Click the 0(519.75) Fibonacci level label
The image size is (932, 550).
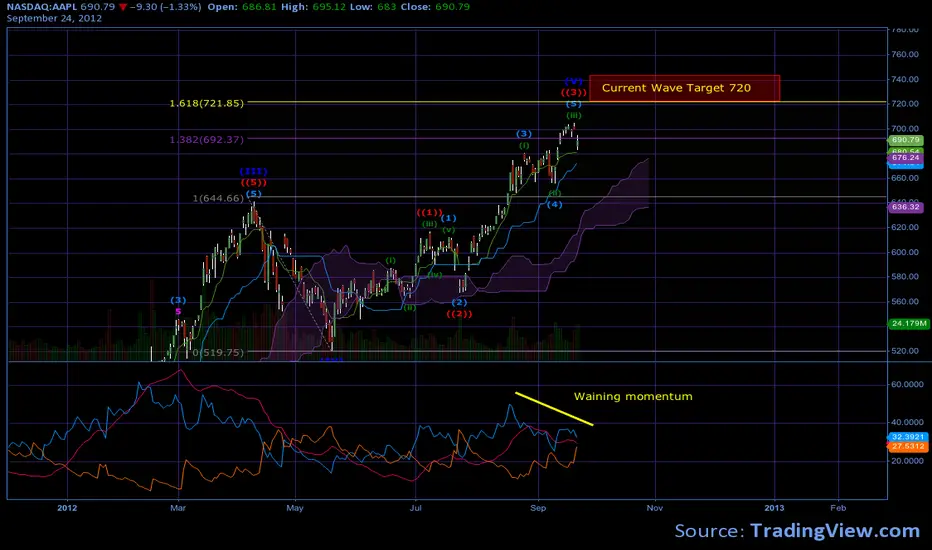[x=218, y=352]
